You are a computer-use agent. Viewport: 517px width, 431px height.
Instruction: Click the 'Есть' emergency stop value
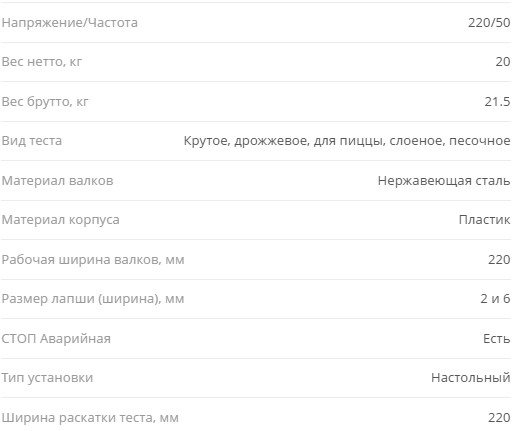click(496, 339)
